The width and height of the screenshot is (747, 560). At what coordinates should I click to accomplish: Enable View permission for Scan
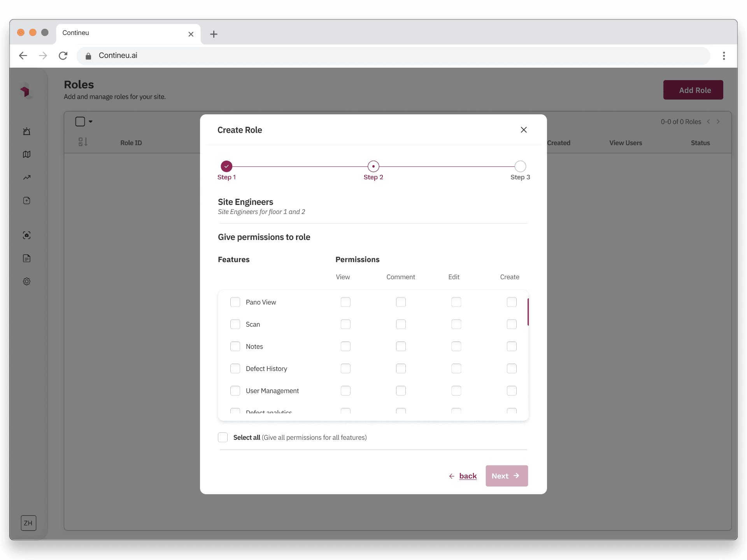[345, 324]
